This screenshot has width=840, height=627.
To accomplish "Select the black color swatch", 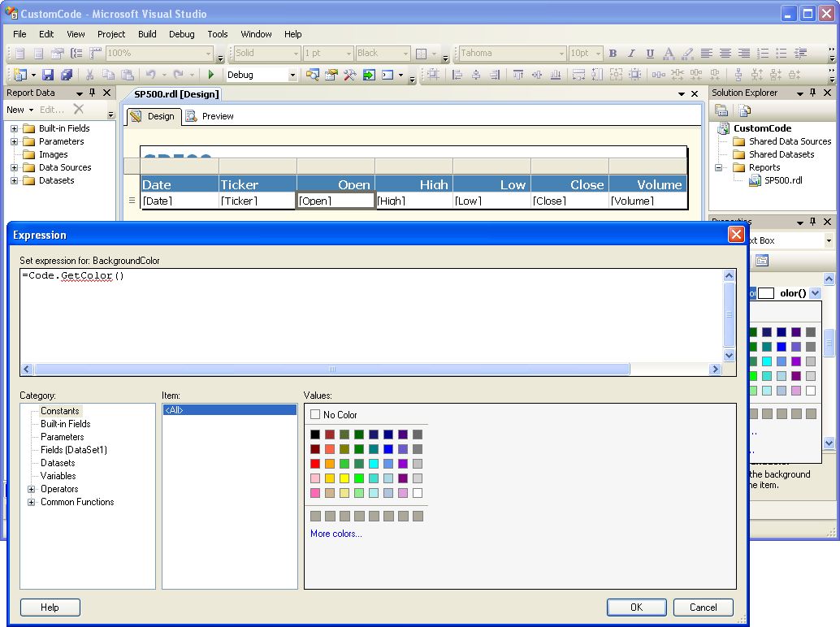I will pos(315,435).
